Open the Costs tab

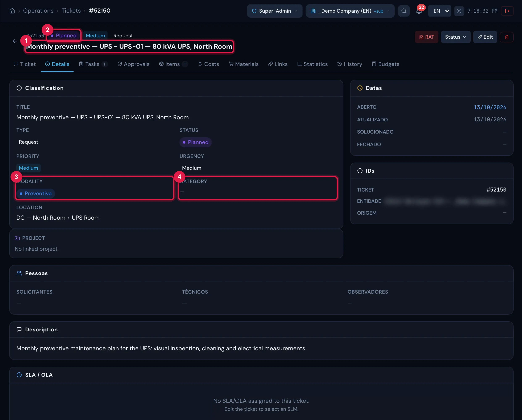click(x=208, y=64)
